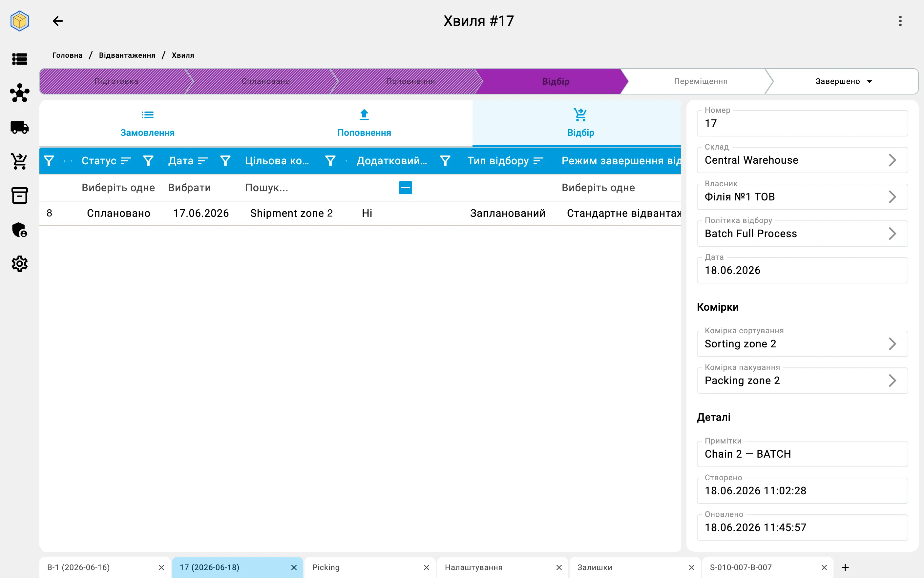Open the archive box sidebar icon
Viewport: 924px width, 578px height.
tap(19, 195)
